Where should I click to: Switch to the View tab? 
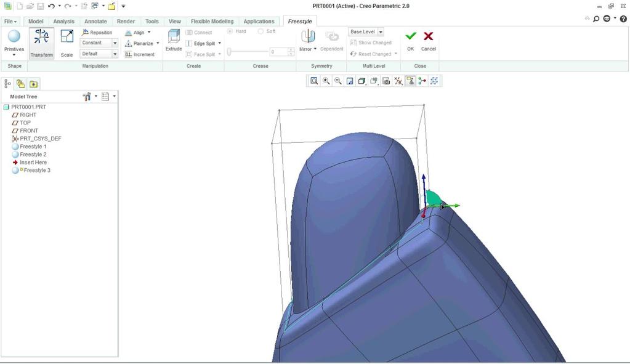[x=175, y=22]
